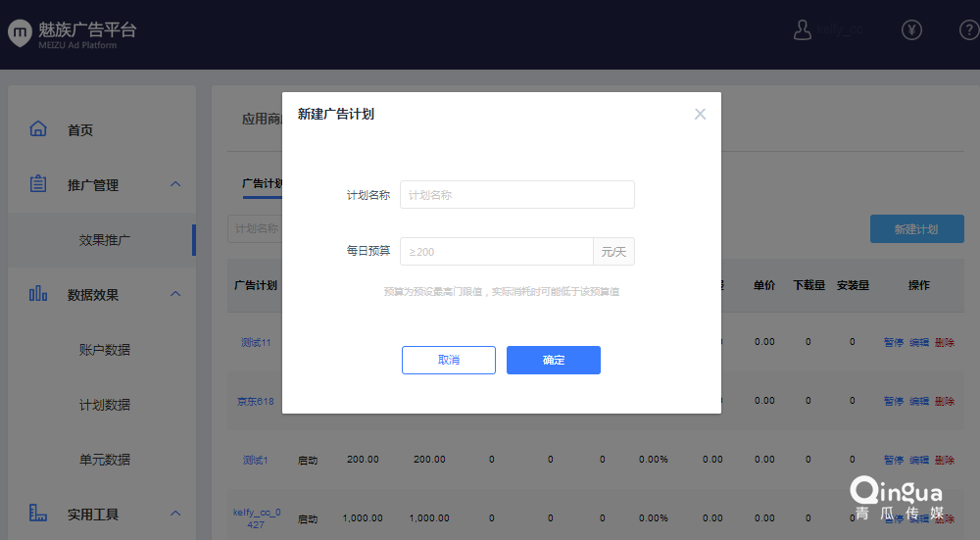Collapse the 实用工具 section chevron

coord(175,514)
